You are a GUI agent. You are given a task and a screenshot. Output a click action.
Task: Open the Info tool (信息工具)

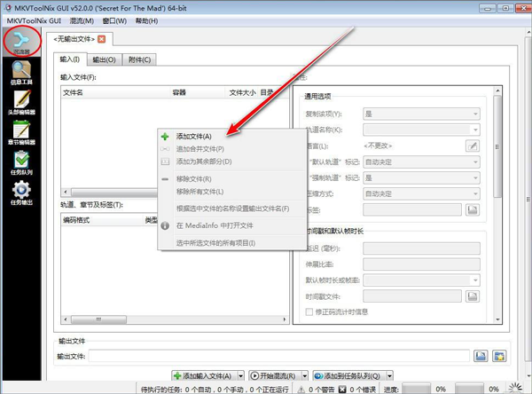21,73
